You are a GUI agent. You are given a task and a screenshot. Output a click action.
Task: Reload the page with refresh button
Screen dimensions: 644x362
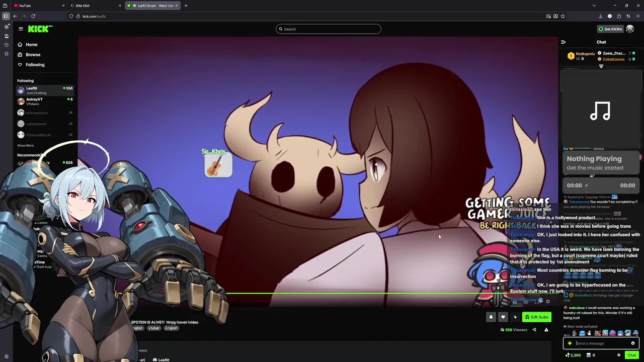tap(33, 16)
